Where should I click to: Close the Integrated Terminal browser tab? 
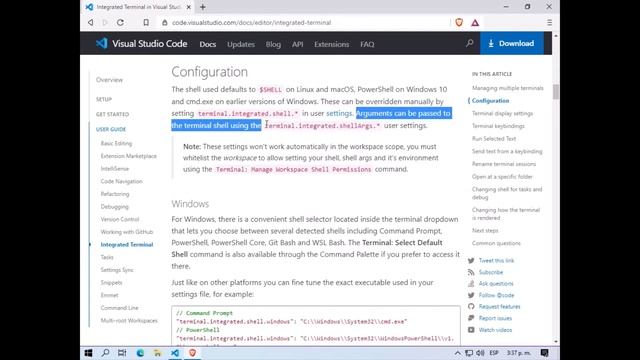pyautogui.click(x=189, y=7)
